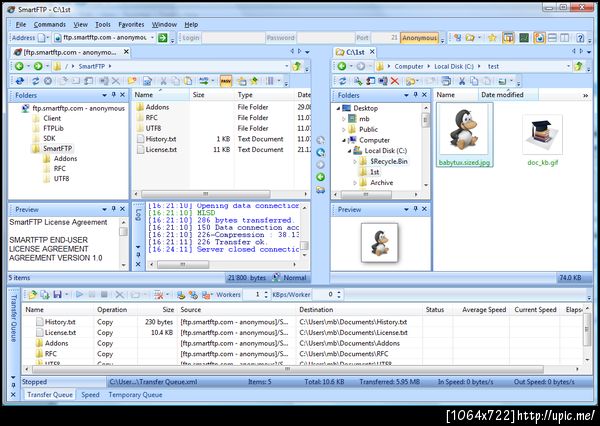Expand the Archive folder in local tree

(354, 183)
